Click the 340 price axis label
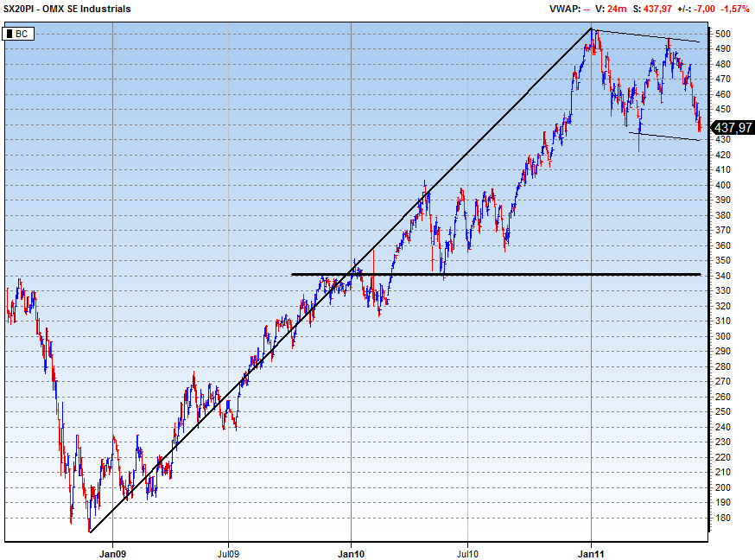Viewport: 755px width, 560px height. pos(722,276)
